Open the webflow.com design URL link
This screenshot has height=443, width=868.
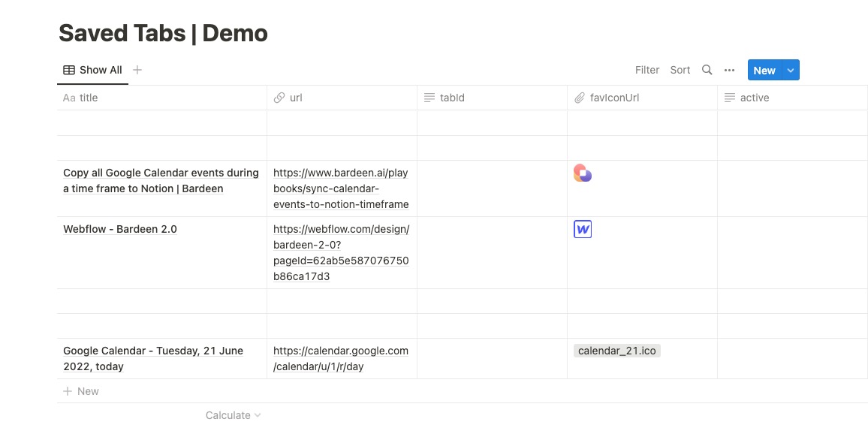click(342, 252)
